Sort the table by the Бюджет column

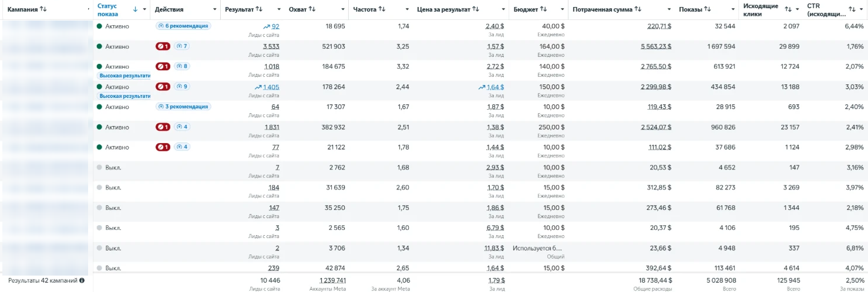pyautogui.click(x=544, y=9)
